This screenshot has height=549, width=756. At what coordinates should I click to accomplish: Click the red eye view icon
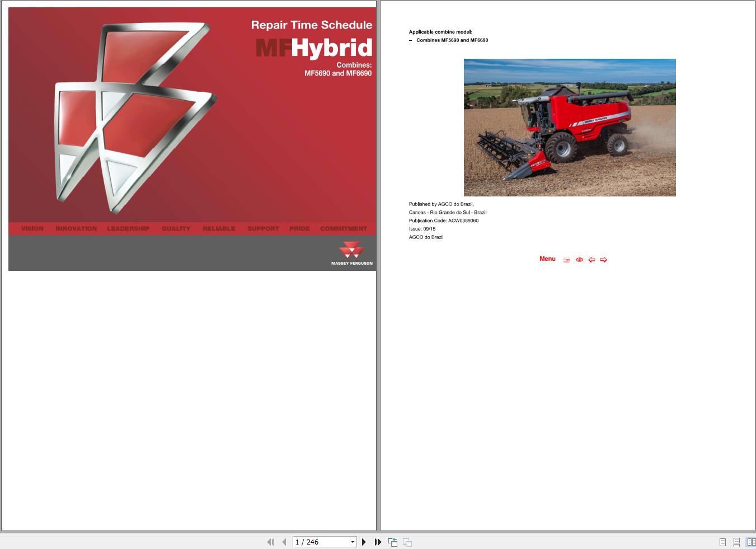click(x=579, y=260)
